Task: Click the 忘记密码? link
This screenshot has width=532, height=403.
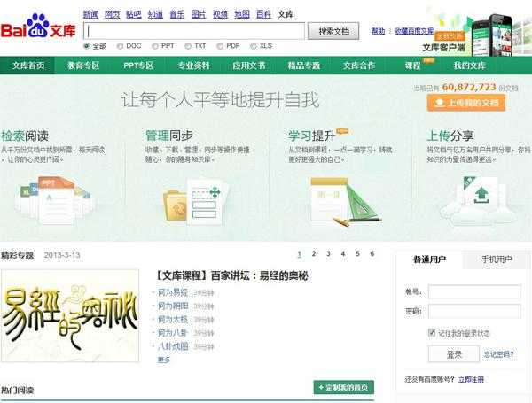Action: pos(498,354)
